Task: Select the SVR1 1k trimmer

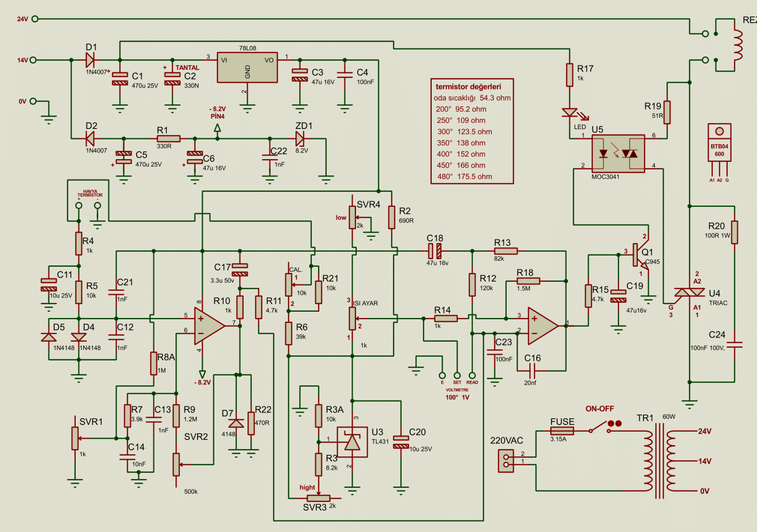Action: [x=75, y=438]
